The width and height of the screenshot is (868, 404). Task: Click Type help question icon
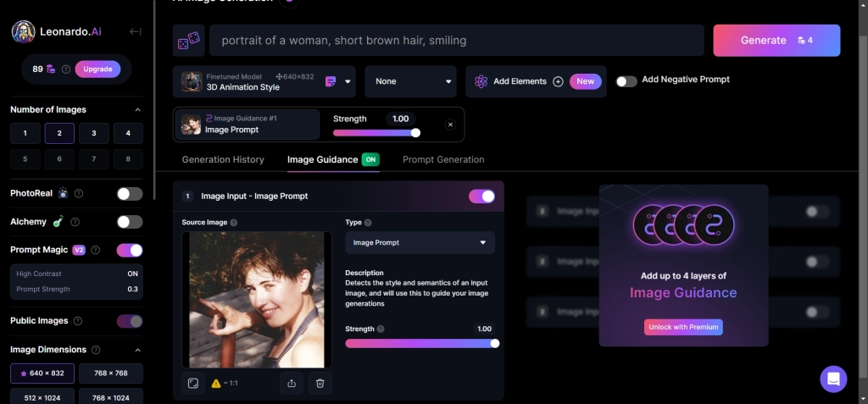368,223
